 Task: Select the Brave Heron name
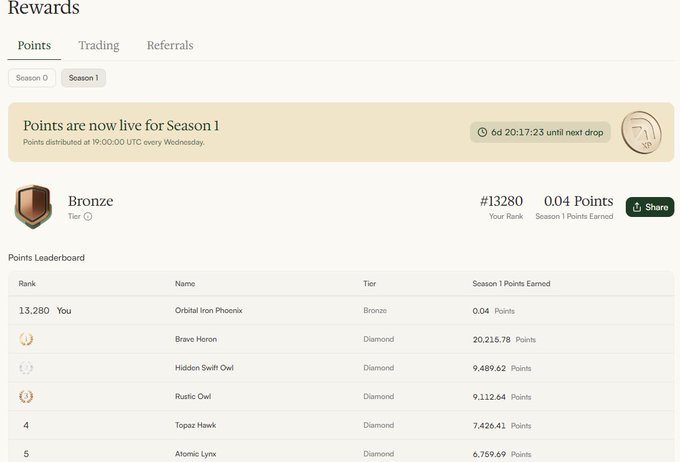coord(196,339)
